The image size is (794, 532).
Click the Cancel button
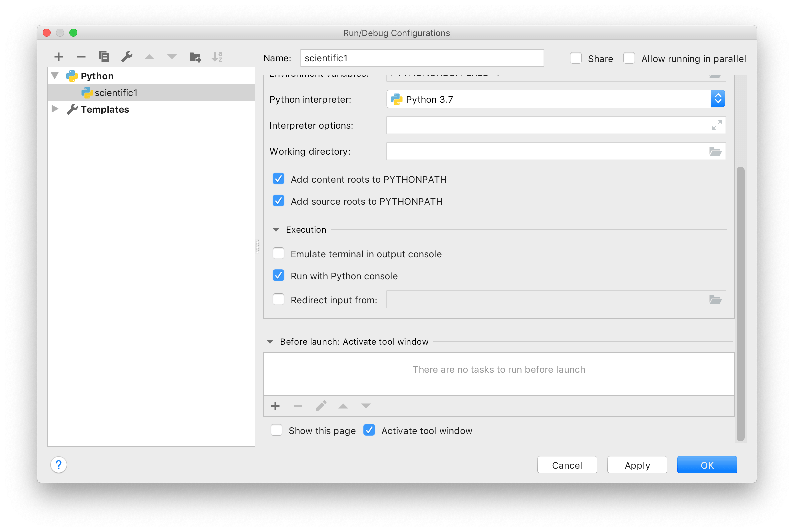(567, 465)
